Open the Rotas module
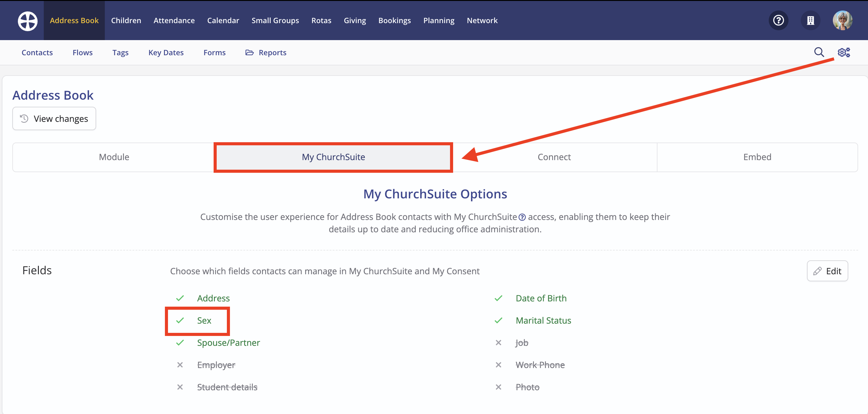 pyautogui.click(x=321, y=21)
